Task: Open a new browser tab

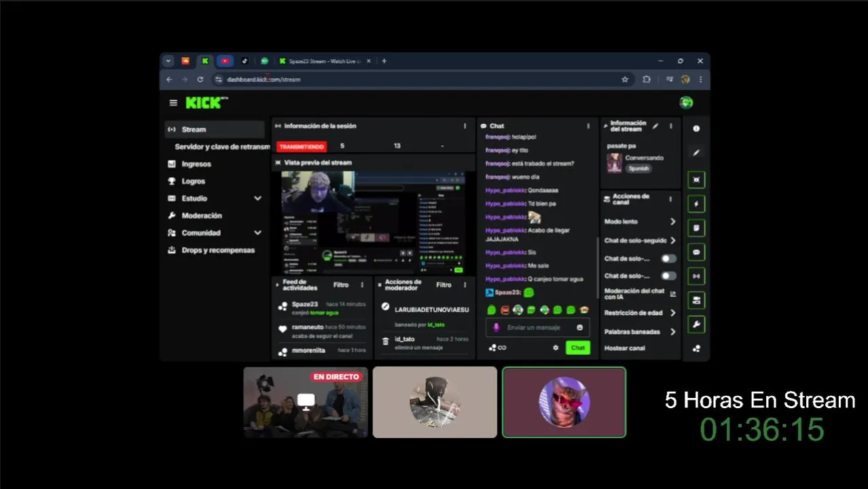Action: pos(384,61)
